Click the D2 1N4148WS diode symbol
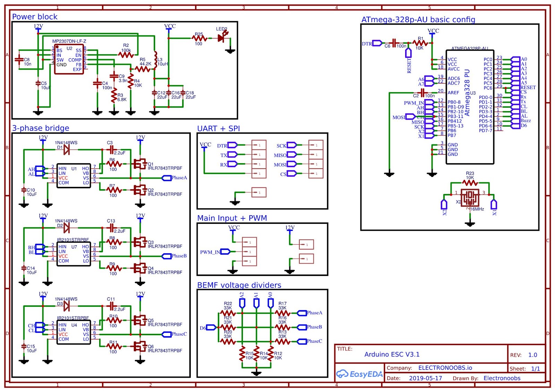This screenshot has height=392, width=555. pyautogui.click(x=67, y=228)
